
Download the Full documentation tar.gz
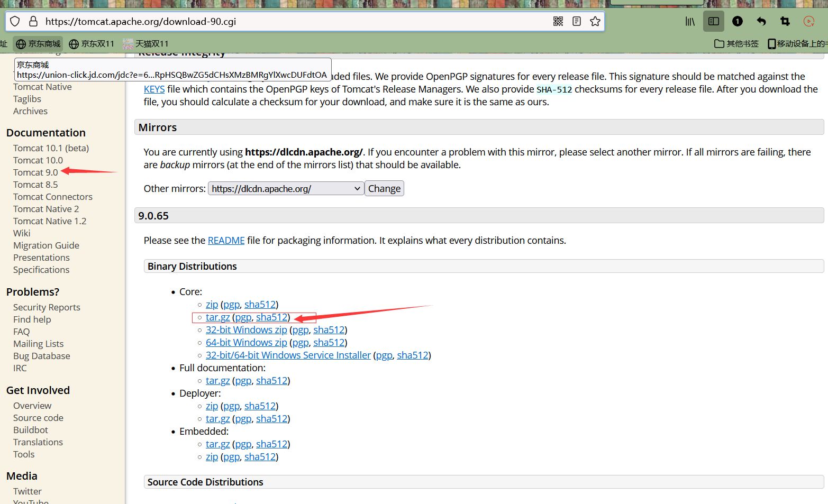click(x=218, y=381)
